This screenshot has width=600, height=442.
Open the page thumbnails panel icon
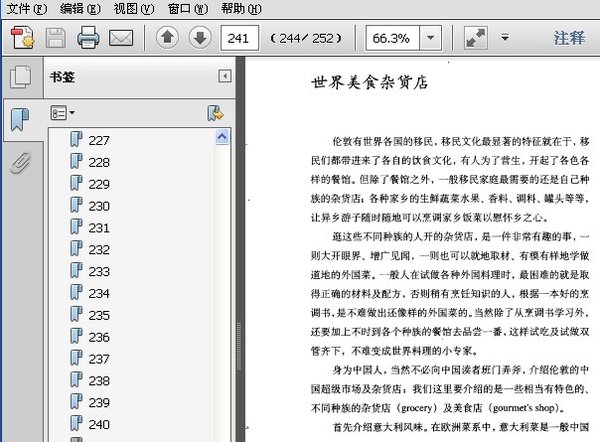19,78
